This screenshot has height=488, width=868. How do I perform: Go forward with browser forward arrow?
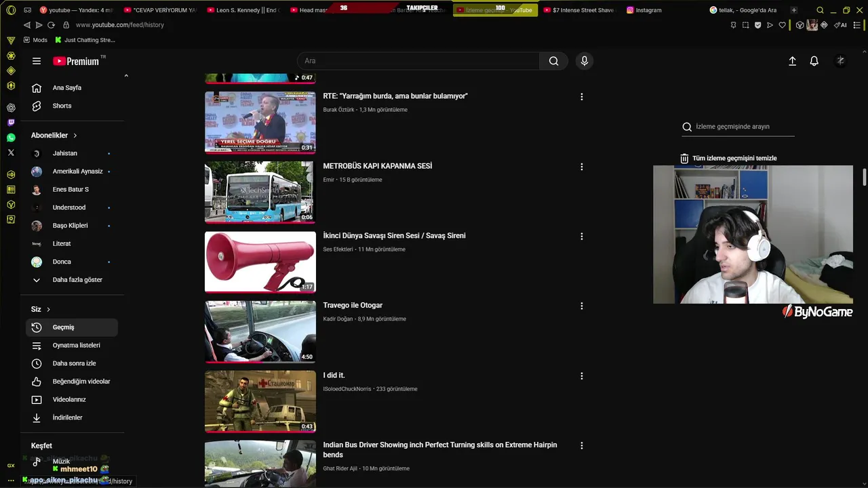39,25
